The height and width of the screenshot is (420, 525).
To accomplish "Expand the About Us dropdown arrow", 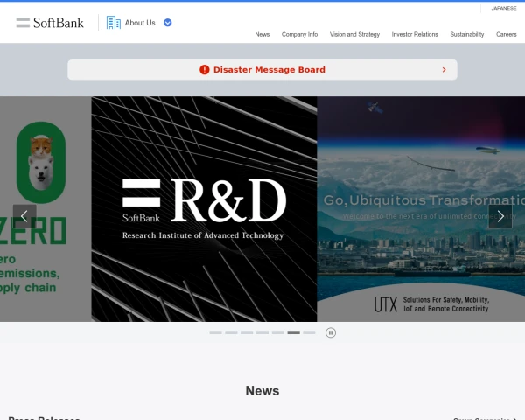I will tap(168, 23).
